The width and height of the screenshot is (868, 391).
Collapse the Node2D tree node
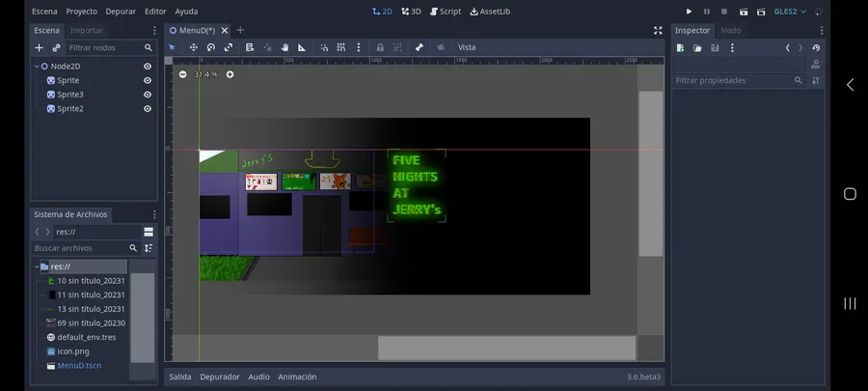point(37,66)
